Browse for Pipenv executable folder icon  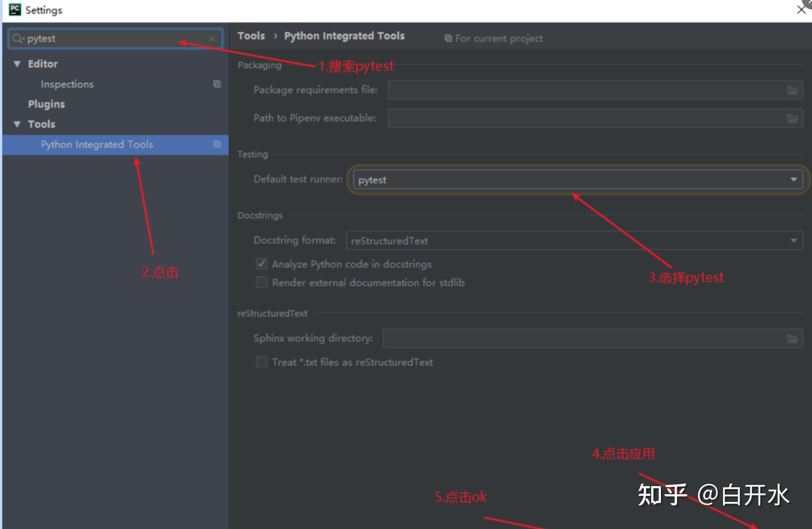click(x=793, y=119)
